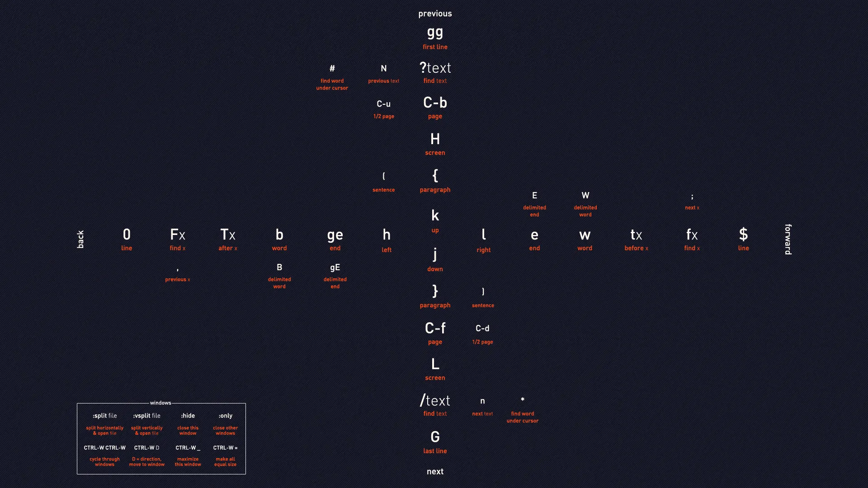Select the ':hide' close window option
This screenshot has width=868, height=488.
188,415
